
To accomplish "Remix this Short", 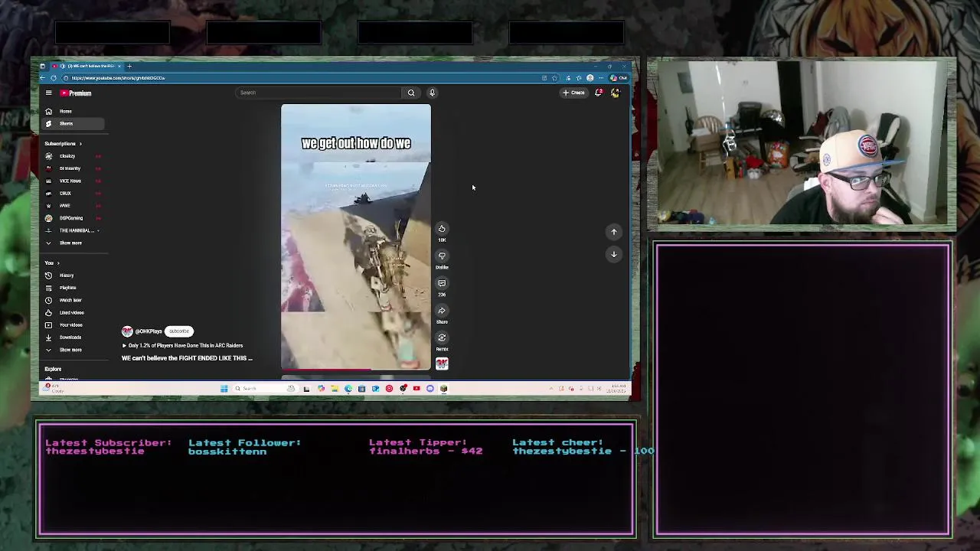I will (442, 337).
